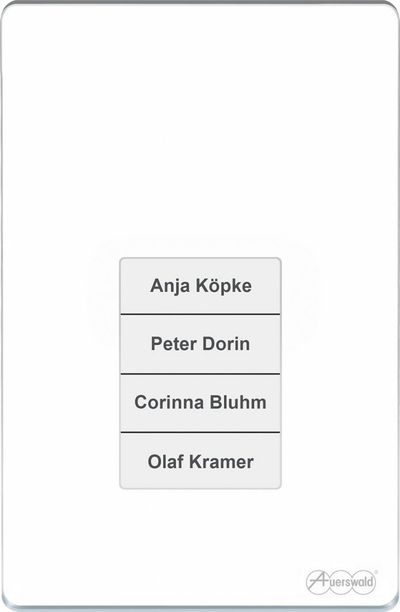Select the name label 'Peter Dorin'
Viewport: 400px width, 612px height.
coord(200,344)
